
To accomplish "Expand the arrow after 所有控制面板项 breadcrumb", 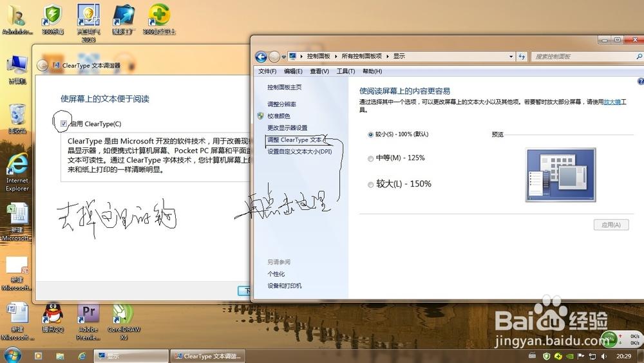I will [387, 56].
